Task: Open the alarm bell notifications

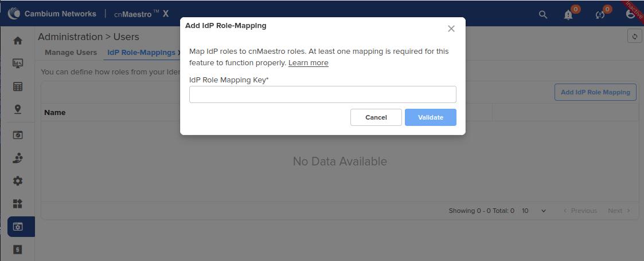Action: [x=568, y=15]
